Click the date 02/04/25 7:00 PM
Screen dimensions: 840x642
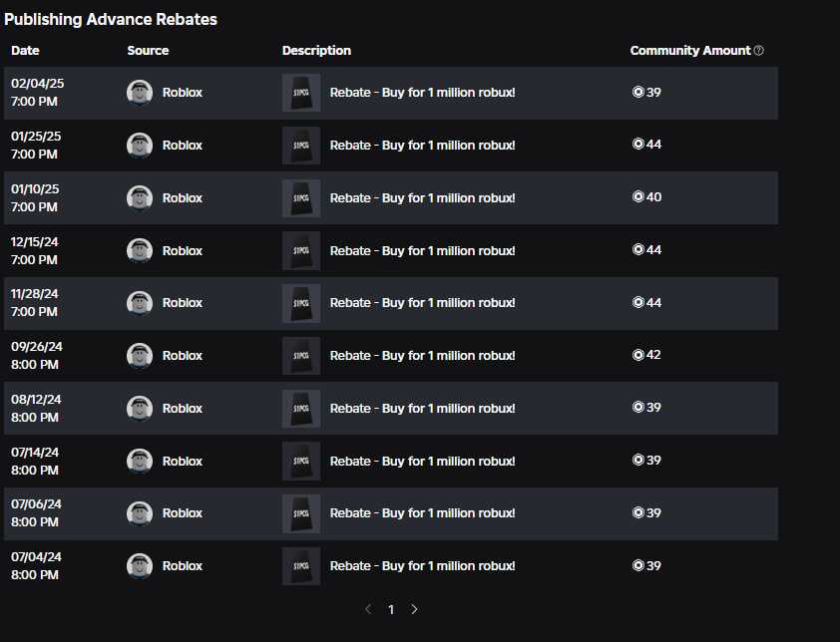pos(38,92)
